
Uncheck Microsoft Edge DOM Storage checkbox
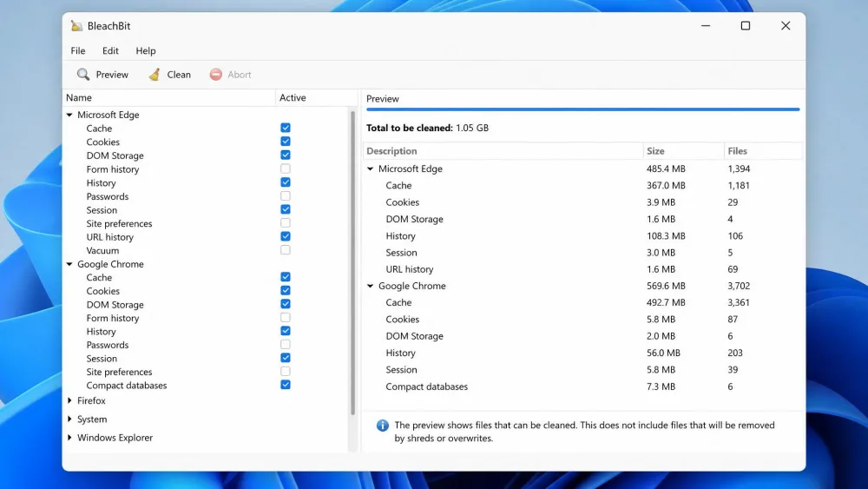pyautogui.click(x=285, y=155)
